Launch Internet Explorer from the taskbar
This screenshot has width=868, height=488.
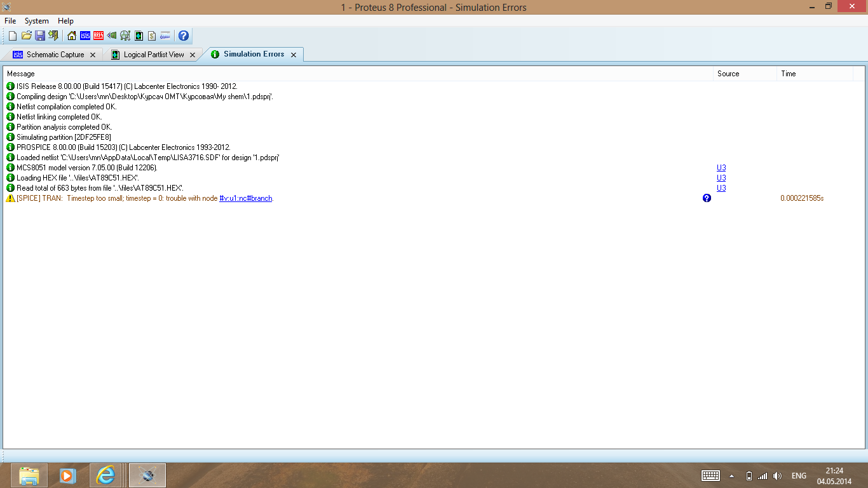click(x=105, y=475)
